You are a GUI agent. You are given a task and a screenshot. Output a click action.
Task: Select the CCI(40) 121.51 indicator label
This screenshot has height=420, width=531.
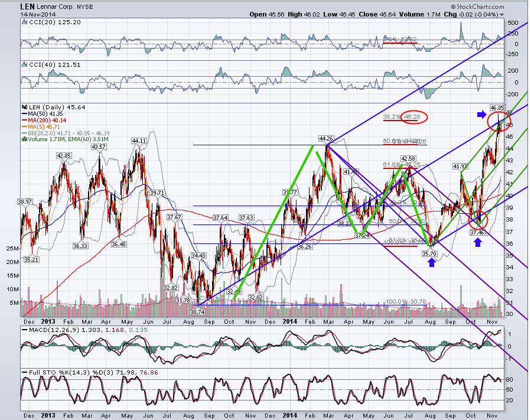(x=55, y=65)
